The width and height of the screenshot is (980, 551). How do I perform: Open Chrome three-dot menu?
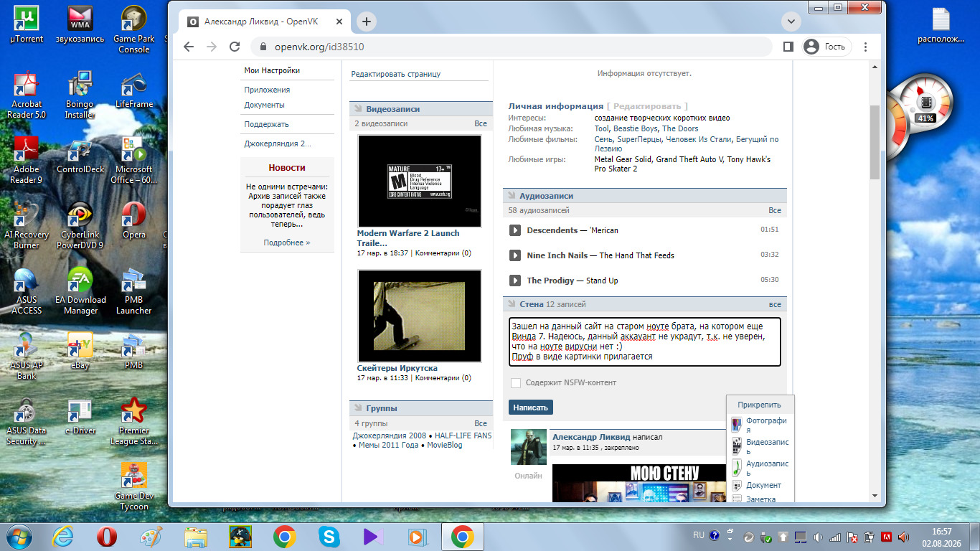[866, 47]
